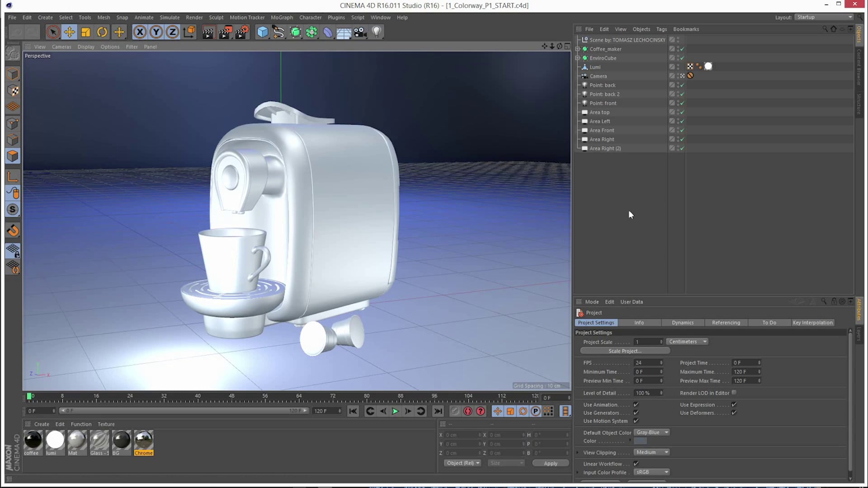This screenshot has width=868, height=488.
Task: Open the Objects menu in Object Manager
Action: click(641, 29)
